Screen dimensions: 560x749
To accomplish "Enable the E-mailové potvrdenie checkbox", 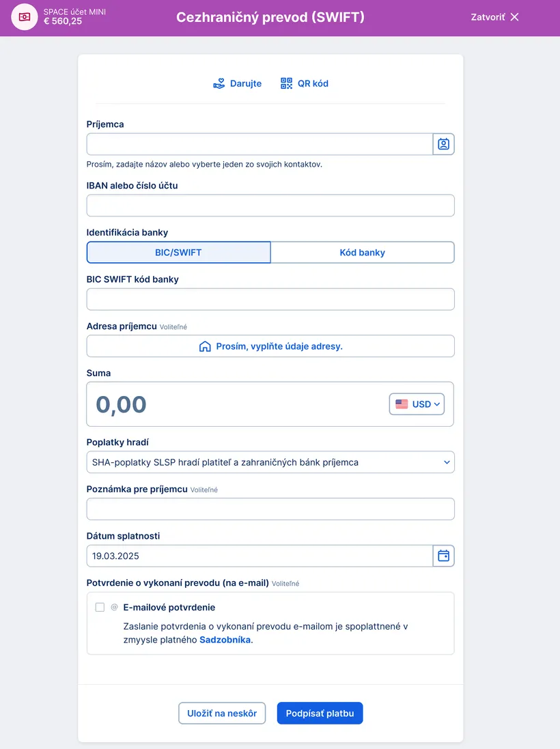I will 100,607.
